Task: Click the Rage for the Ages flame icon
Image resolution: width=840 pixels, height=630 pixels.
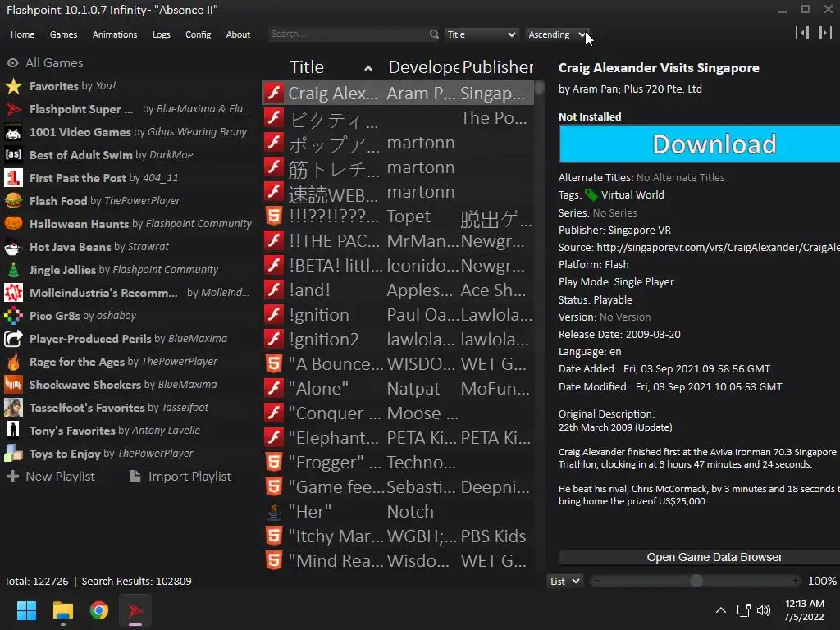Action: [13, 362]
